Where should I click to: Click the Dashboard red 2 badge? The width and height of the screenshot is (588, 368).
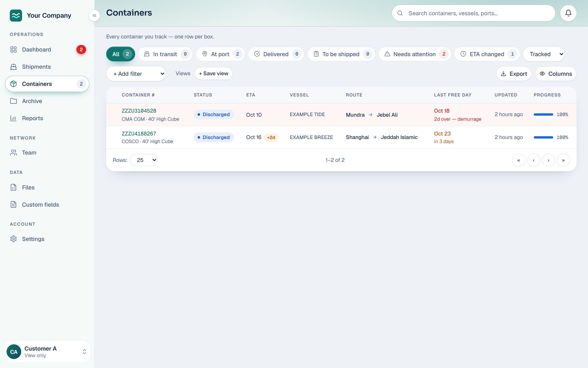pos(81,50)
